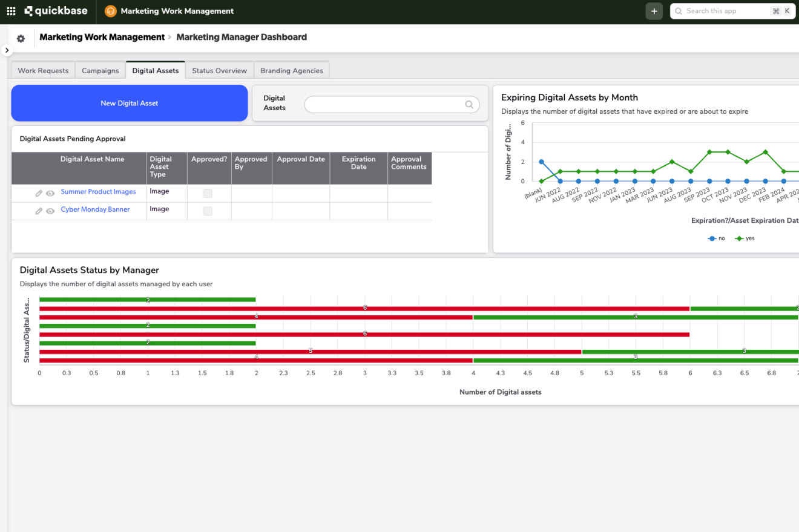Click the orange Marketing Work Management app icon
The width and height of the screenshot is (799, 532).
point(110,11)
